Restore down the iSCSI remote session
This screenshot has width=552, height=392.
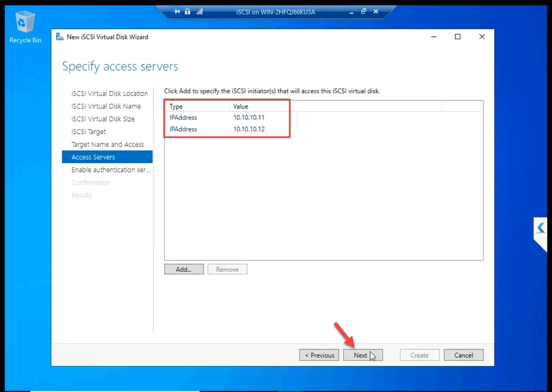[364, 12]
